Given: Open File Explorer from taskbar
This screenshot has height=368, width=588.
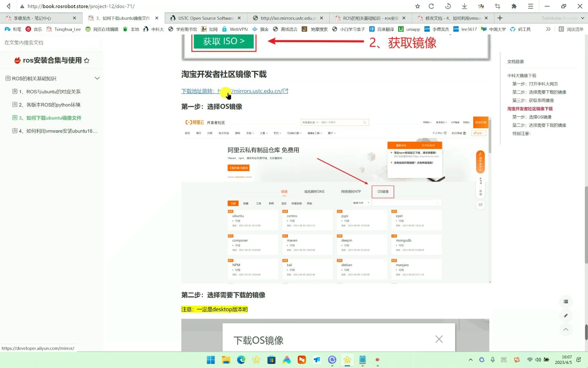Looking at the screenshot, I should (x=226, y=360).
